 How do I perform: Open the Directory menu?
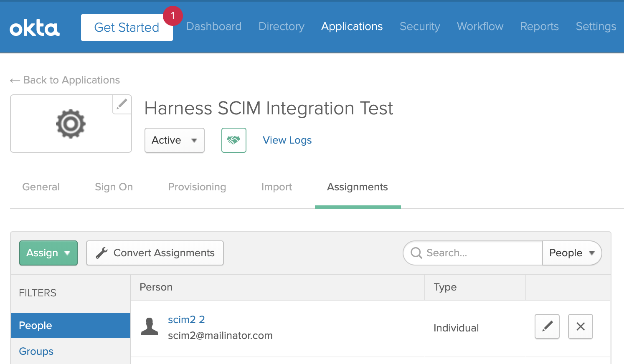point(282,26)
